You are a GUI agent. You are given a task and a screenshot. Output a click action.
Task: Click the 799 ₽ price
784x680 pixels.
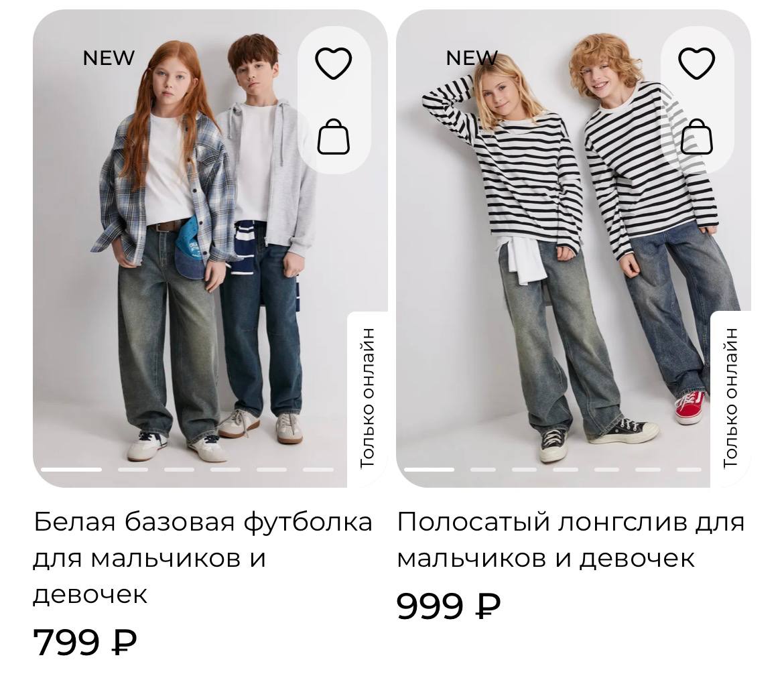click(x=85, y=642)
